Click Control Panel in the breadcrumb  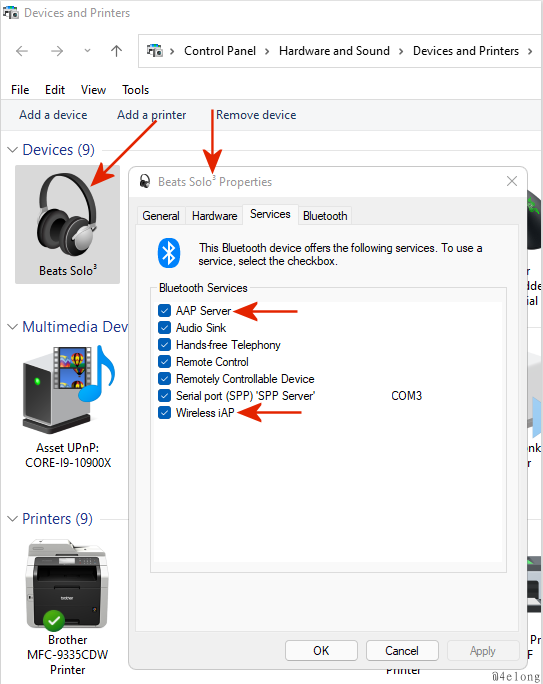point(220,51)
